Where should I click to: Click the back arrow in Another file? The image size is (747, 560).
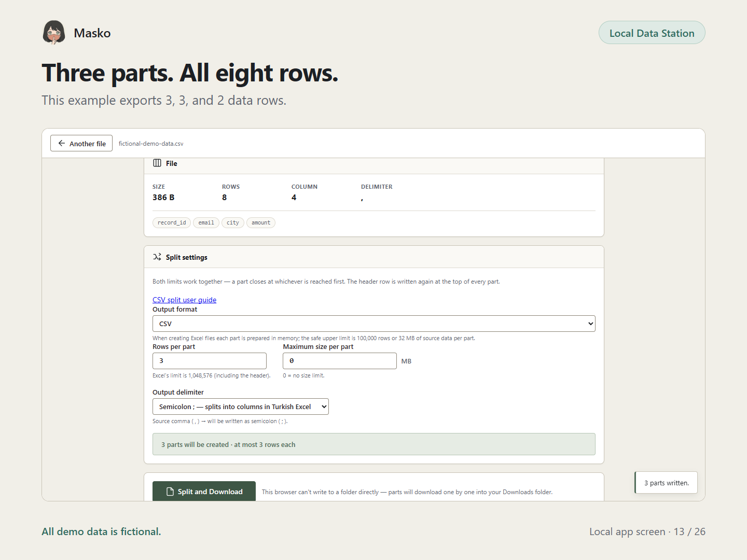click(62, 143)
